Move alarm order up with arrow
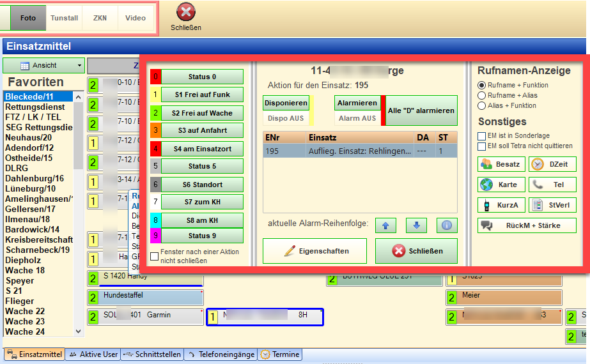Screen dimensions: 590x364 tap(385, 225)
